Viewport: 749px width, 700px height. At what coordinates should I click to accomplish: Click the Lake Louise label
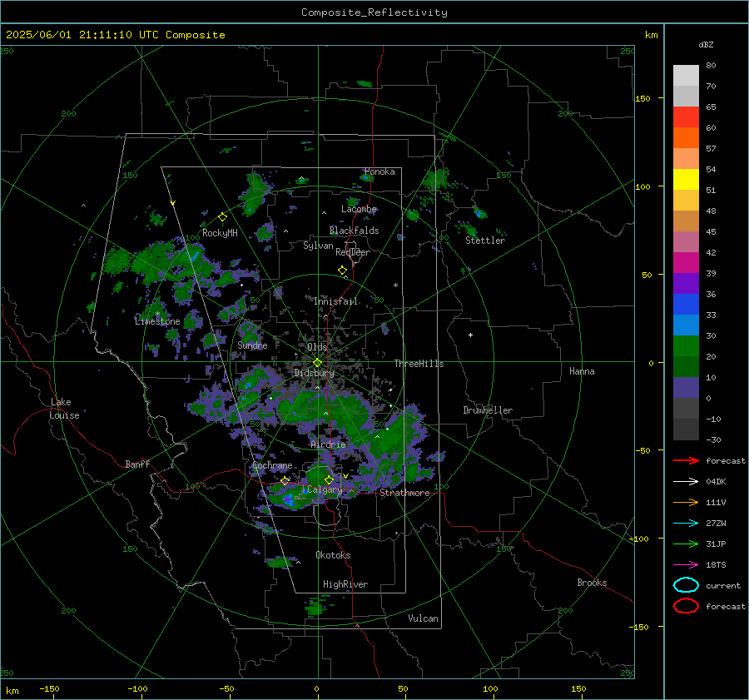coord(64,409)
